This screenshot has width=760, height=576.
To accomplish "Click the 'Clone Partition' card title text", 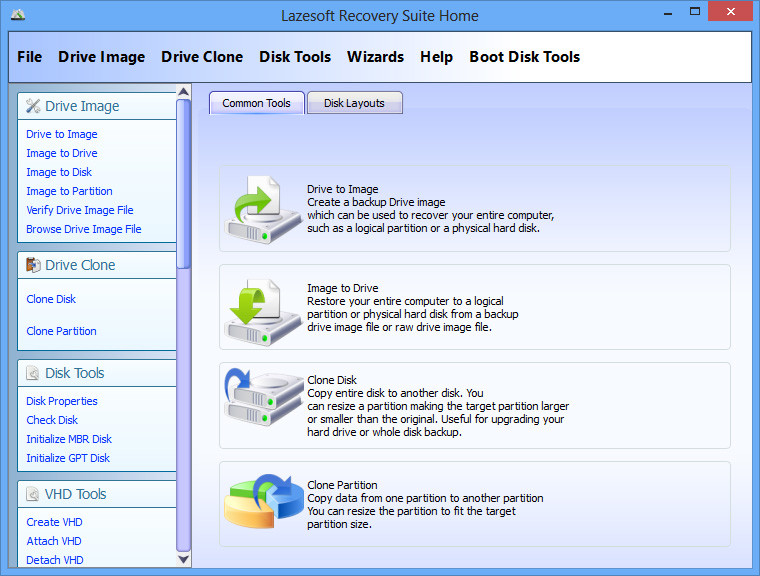I will point(342,485).
